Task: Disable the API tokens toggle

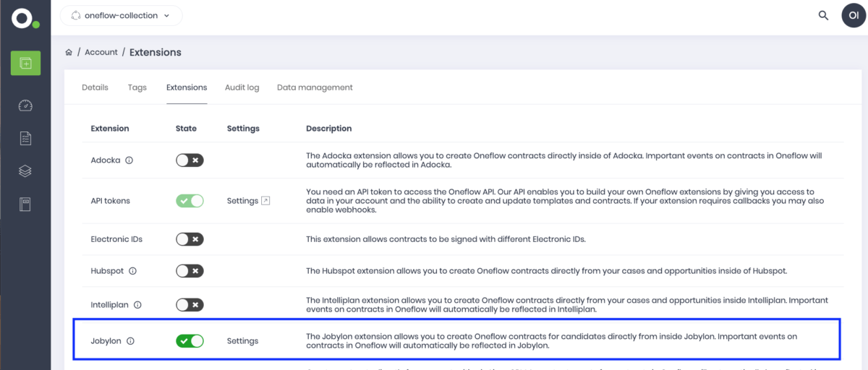Action: (x=190, y=200)
